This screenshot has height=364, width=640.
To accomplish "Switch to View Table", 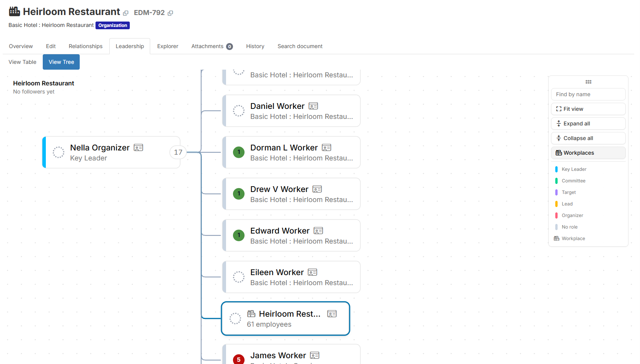I will pyautogui.click(x=22, y=62).
